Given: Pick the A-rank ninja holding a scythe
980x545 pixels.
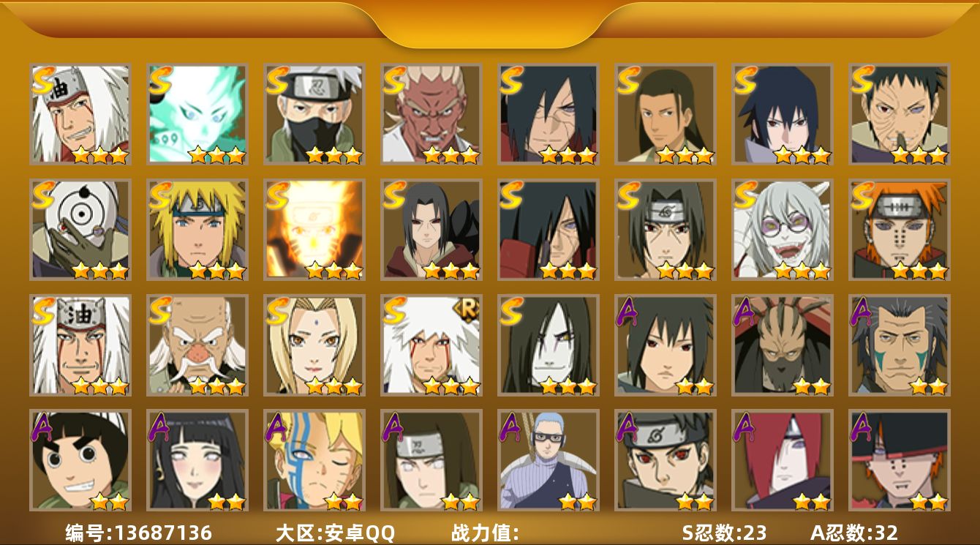Looking at the screenshot, I should click(549, 460).
